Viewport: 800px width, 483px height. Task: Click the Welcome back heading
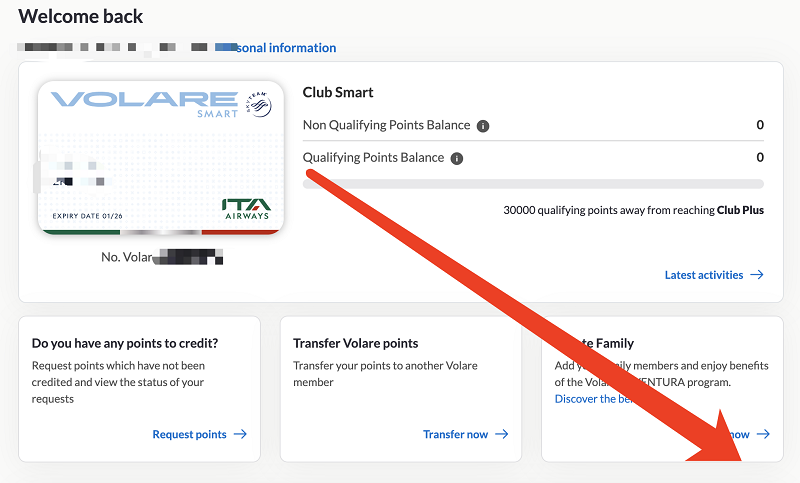pyautogui.click(x=81, y=16)
